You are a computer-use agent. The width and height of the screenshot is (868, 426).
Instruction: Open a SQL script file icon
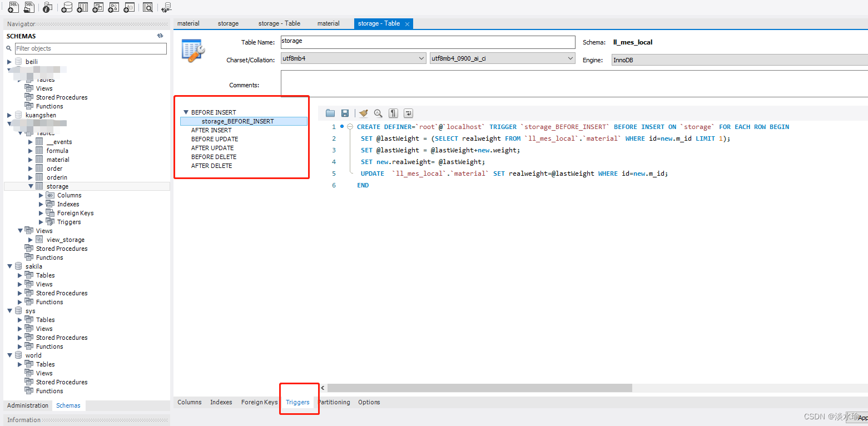coord(29,7)
